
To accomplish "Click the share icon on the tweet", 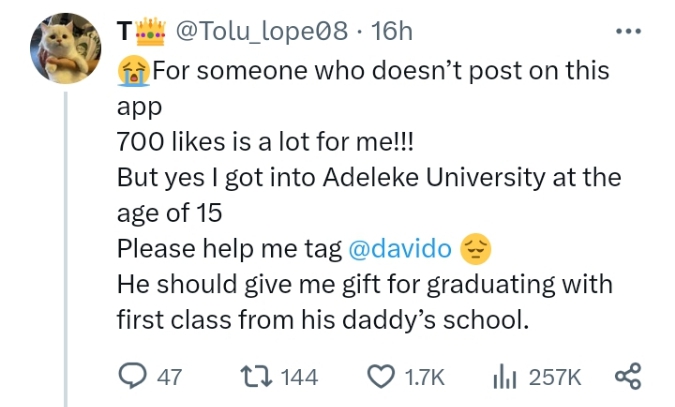I will point(627,376).
